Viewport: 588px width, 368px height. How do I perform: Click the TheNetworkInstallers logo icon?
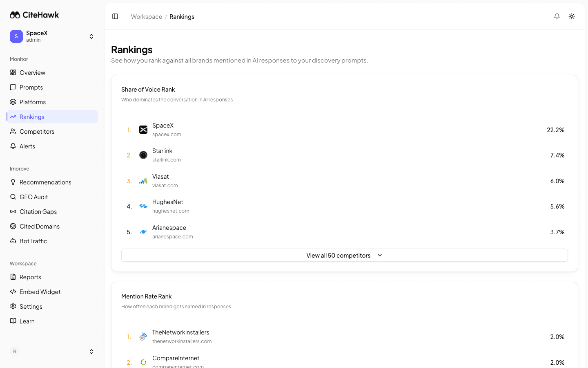click(x=143, y=337)
